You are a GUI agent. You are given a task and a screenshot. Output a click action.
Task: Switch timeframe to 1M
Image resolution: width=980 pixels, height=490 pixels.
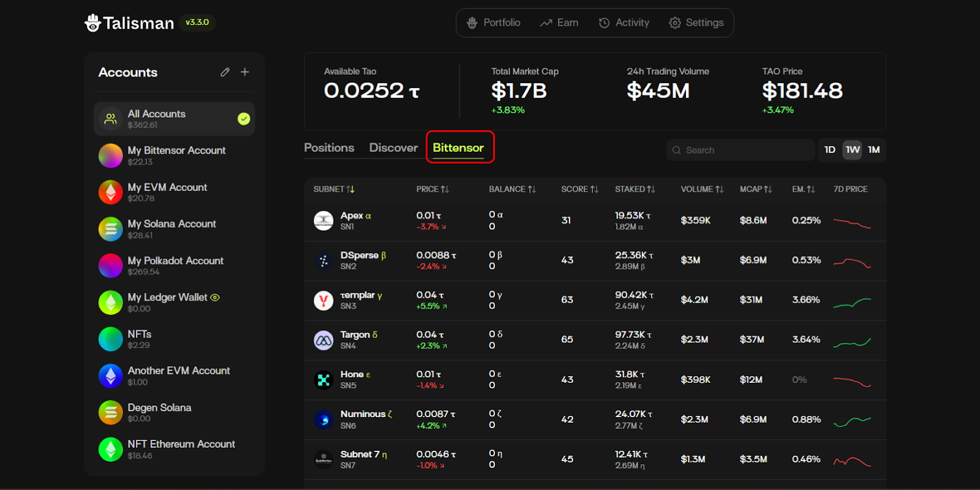pos(874,150)
